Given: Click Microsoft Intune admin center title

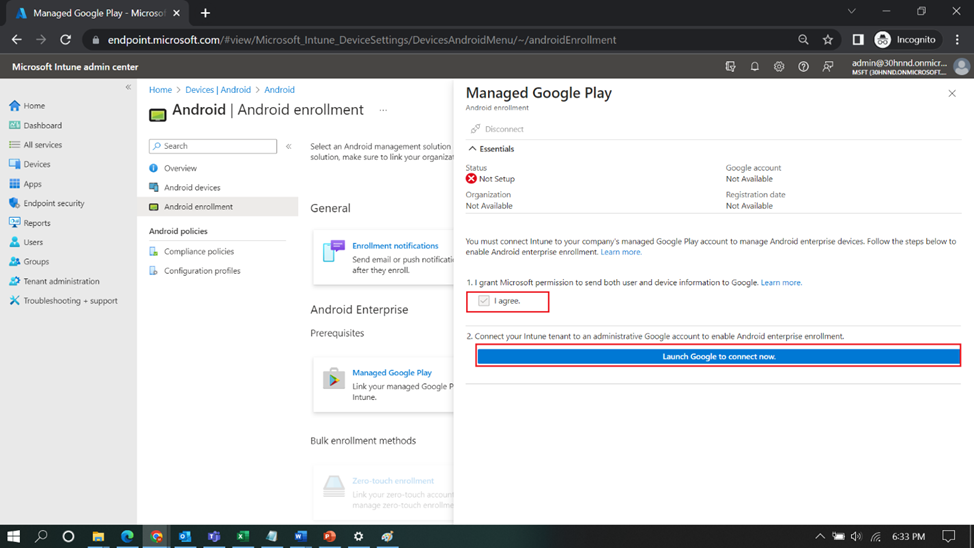Looking at the screenshot, I should click(x=75, y=66).
